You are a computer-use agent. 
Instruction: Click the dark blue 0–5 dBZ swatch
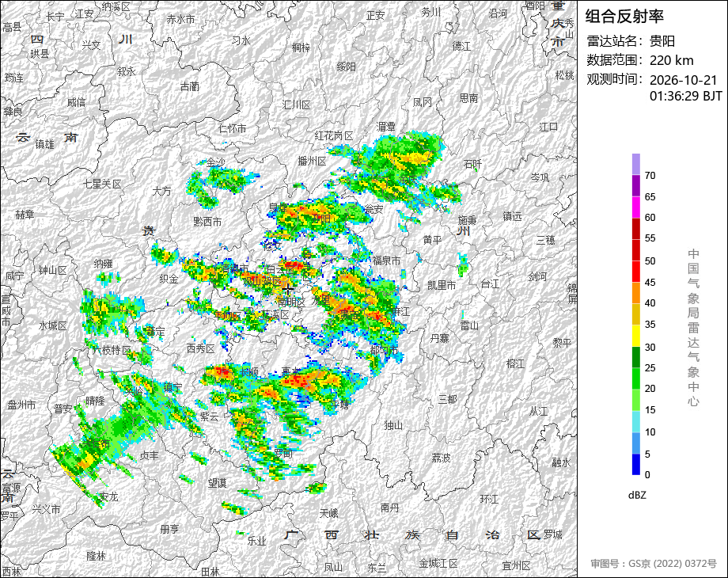[635, 464]
